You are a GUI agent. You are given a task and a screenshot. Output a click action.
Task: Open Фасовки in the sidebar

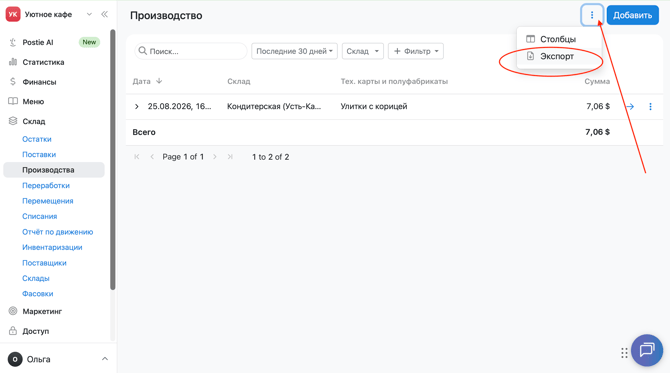point(38,294)
